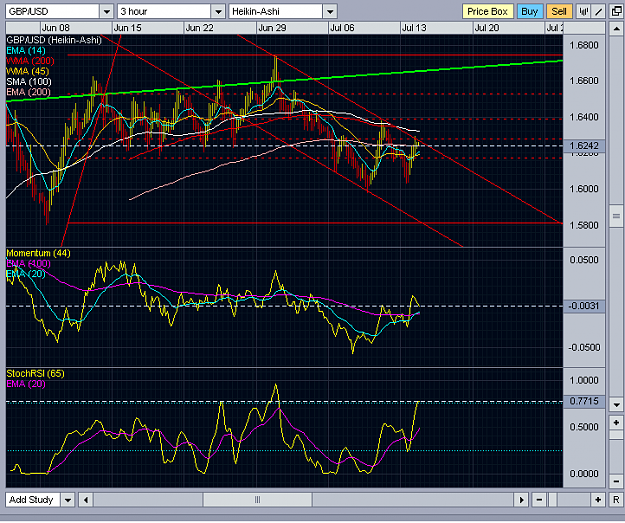Click the 1.5800 price axis label
Screen dimensions: 625x523
pos(584,225)
